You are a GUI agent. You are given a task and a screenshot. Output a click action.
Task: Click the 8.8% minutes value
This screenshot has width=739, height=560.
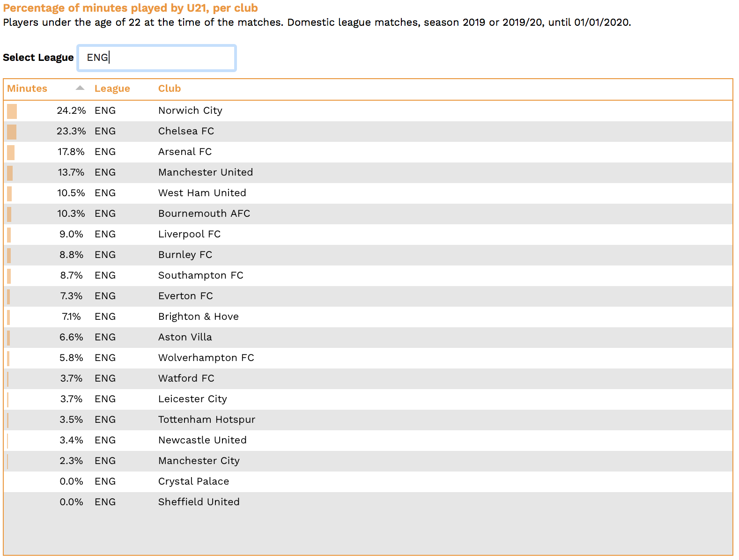coord(71,255)
